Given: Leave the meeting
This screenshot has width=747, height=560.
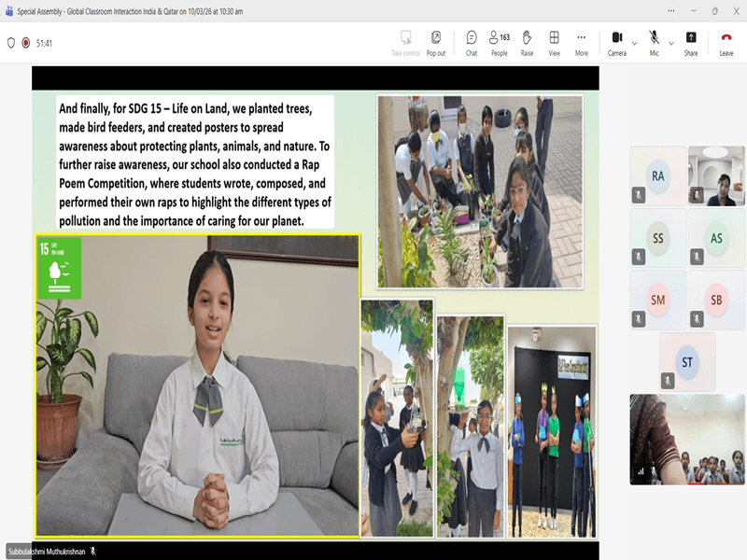Looking at the screenshot, I should pos(726,42).
